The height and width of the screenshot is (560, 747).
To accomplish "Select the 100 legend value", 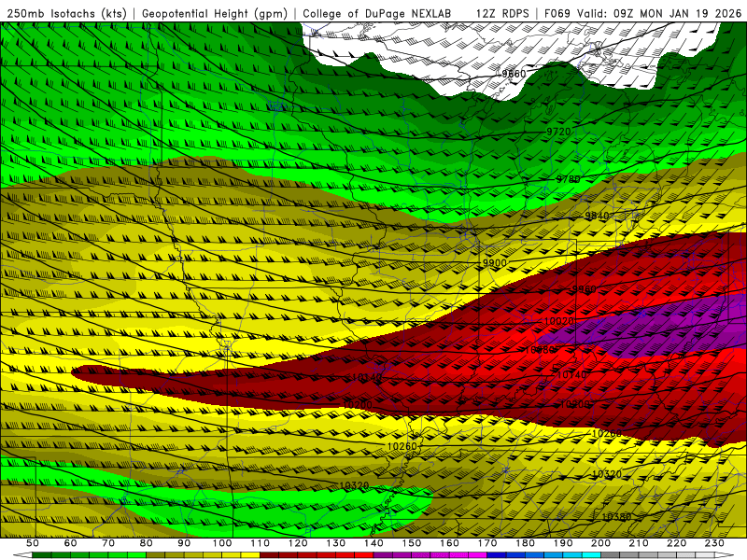I will coord(222,543).
